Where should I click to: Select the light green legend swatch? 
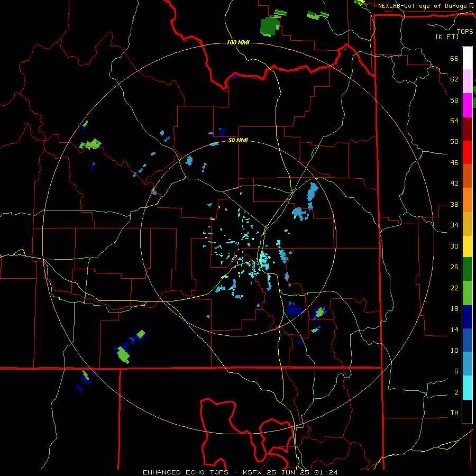click(467, 293)
